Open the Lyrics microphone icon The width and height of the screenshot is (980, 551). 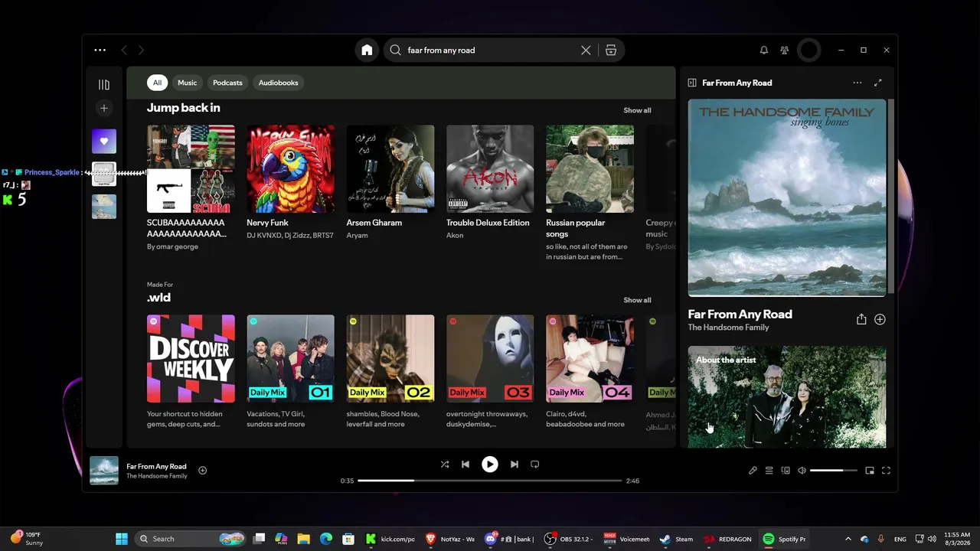(753, 471)
